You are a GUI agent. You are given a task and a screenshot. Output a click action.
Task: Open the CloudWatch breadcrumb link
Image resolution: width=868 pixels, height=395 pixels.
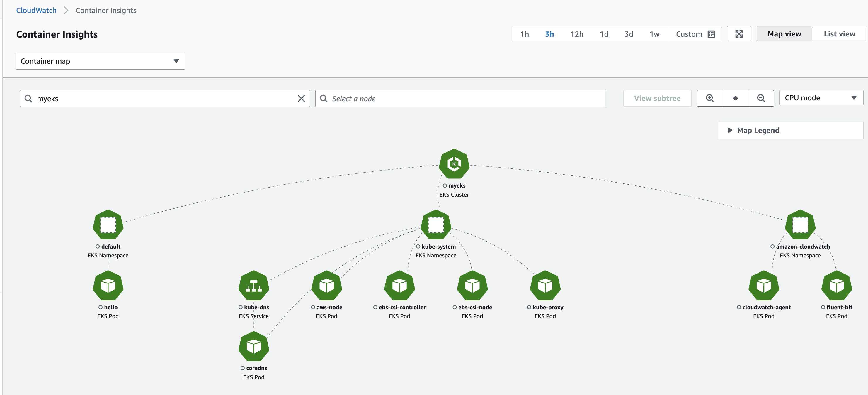click(x=36, y=11)
